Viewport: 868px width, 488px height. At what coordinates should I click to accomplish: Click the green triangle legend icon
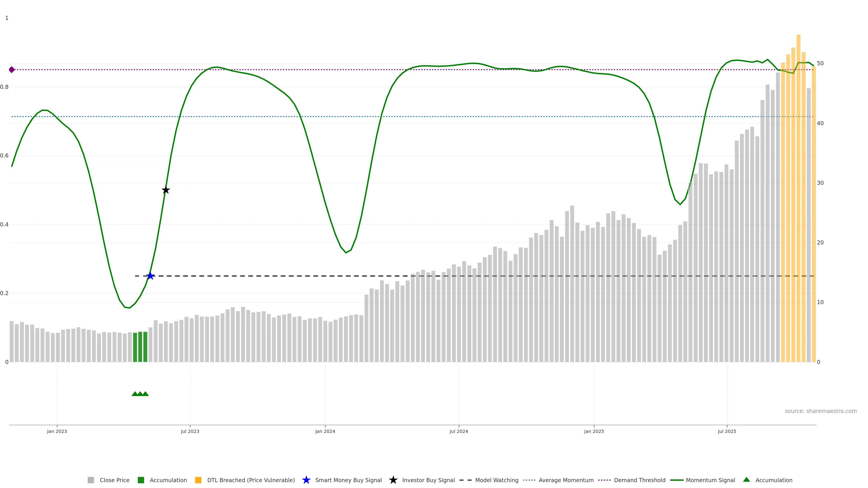(x=746, y=480)
